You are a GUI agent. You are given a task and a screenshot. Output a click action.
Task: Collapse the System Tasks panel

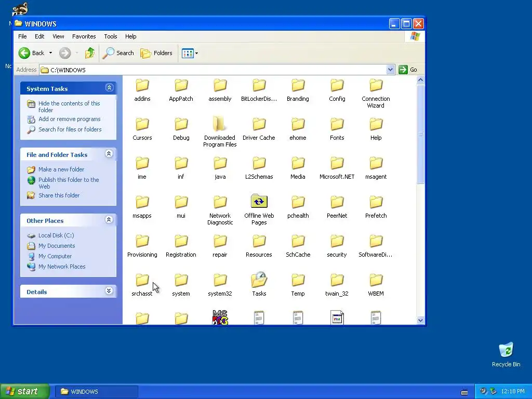pyautogui.click(x=109, y=87)
